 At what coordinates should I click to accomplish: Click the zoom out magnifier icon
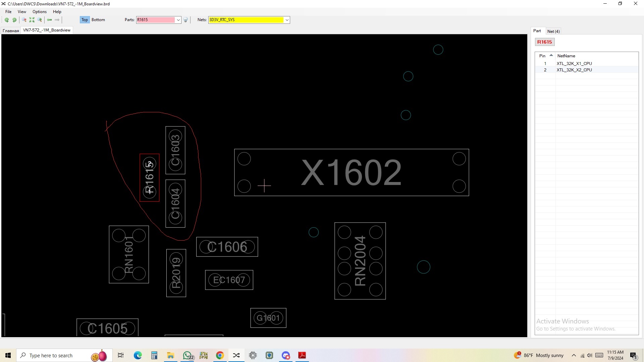click(24, 20)
